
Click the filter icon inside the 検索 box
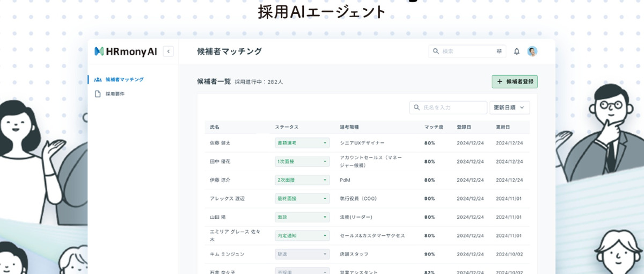coord(500,52)
